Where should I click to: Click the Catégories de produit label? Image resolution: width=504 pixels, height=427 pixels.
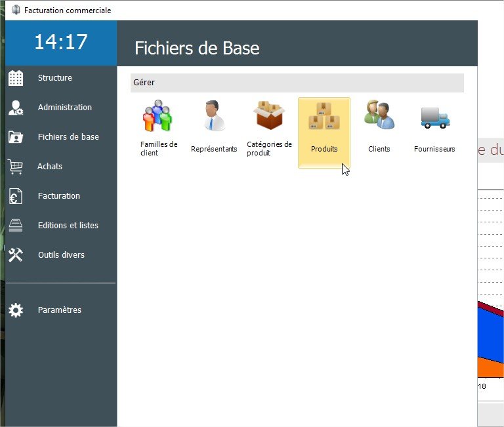269,149
